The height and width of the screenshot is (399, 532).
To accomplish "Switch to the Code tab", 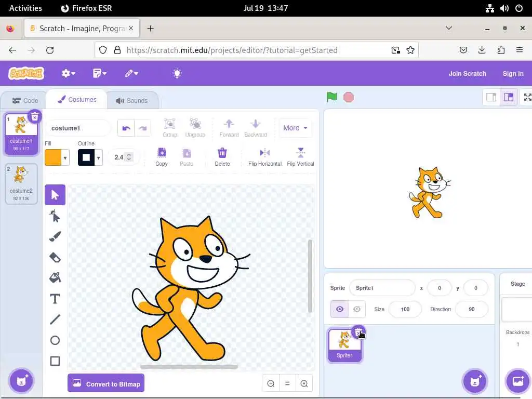I will (x=25, y=100).
